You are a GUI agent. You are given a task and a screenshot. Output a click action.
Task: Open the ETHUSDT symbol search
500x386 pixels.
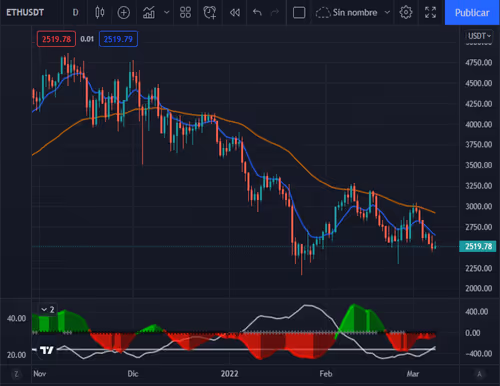(25, 13)
